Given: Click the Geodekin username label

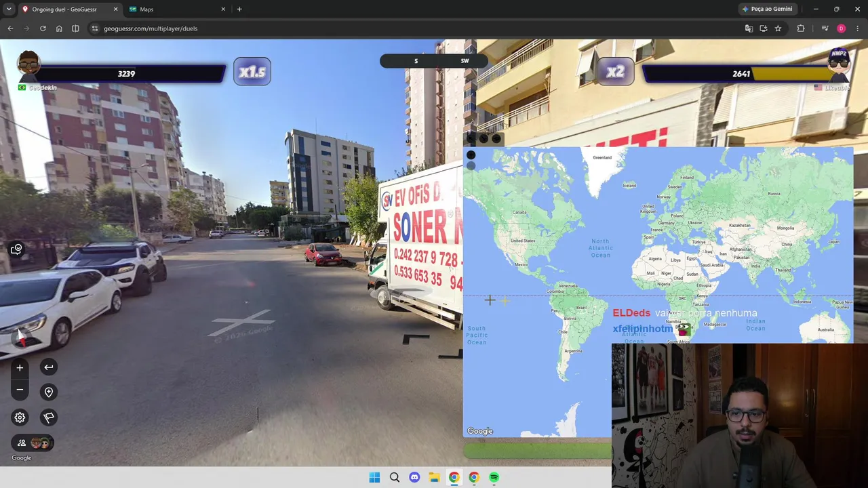Looking at the screenshot, I should click(x=43, y=87).
